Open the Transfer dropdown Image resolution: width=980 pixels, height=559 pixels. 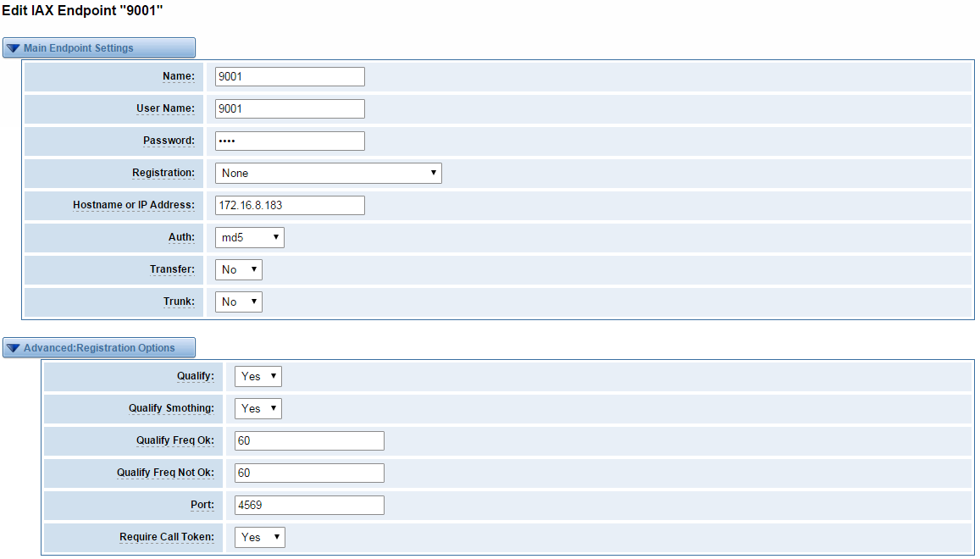point(238,269)
